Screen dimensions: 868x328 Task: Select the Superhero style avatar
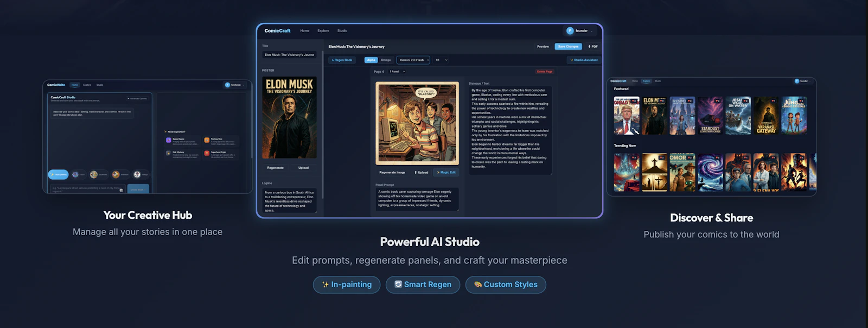point(94,174)
